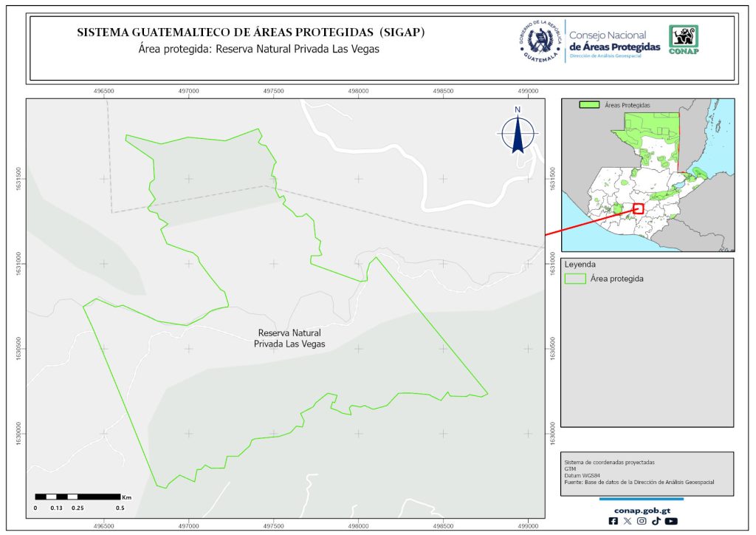The height and width of the screenshot is (535, 756).
Task: Click the Facebook icon
Action: [x=614, y=521]
